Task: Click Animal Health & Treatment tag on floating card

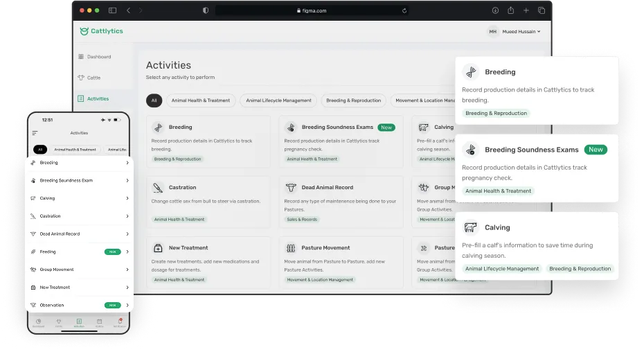Action: pos(498,191)
